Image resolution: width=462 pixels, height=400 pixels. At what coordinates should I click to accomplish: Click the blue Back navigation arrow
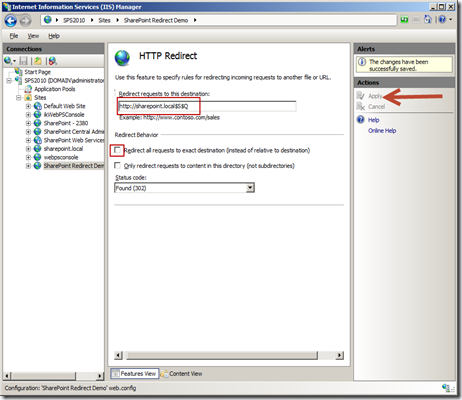coord(10,21)
